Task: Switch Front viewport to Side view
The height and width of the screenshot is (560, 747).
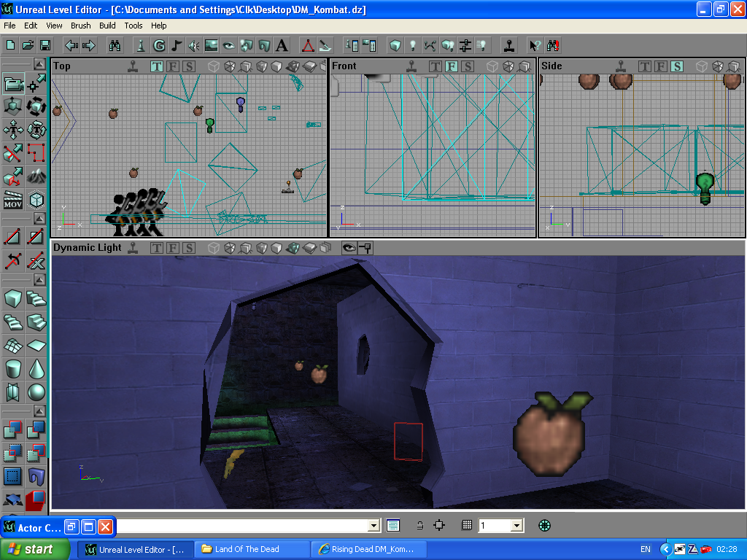Action: click(x=467, y=66)
